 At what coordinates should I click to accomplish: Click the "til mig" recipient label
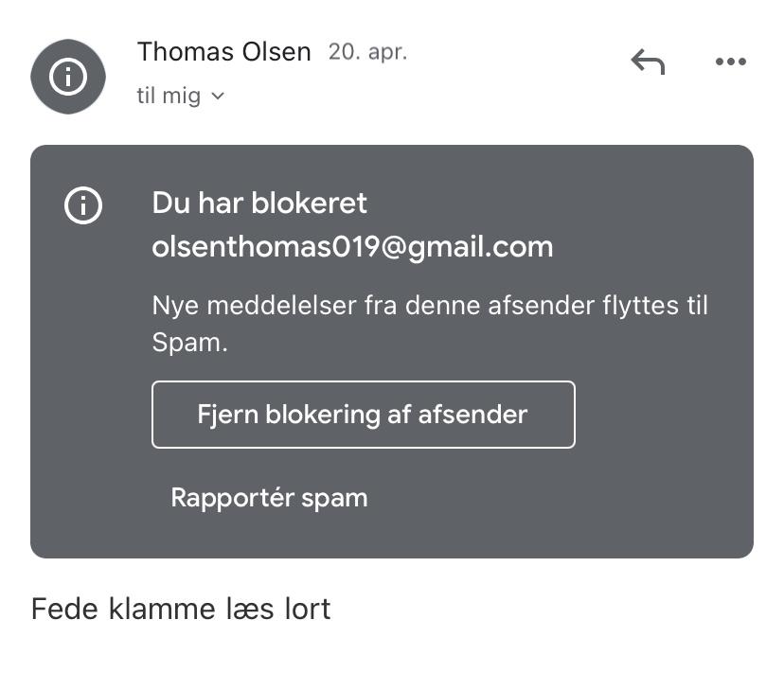coord(169,96)
